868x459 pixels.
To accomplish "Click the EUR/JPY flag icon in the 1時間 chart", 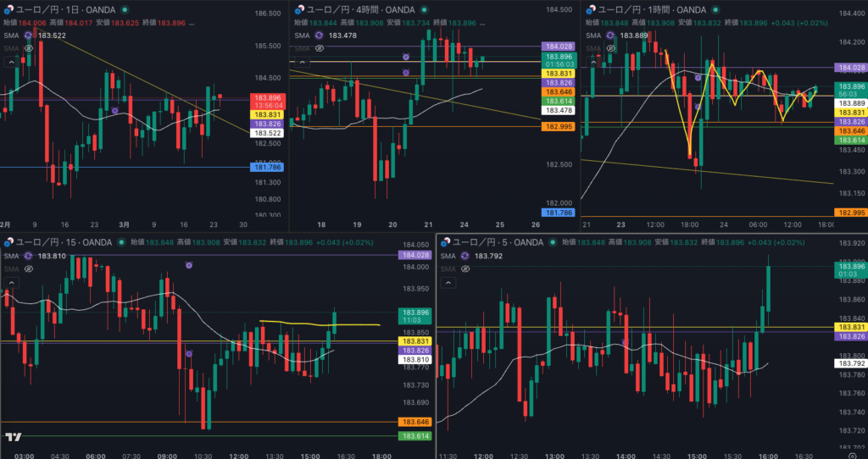I will point(591,10).
